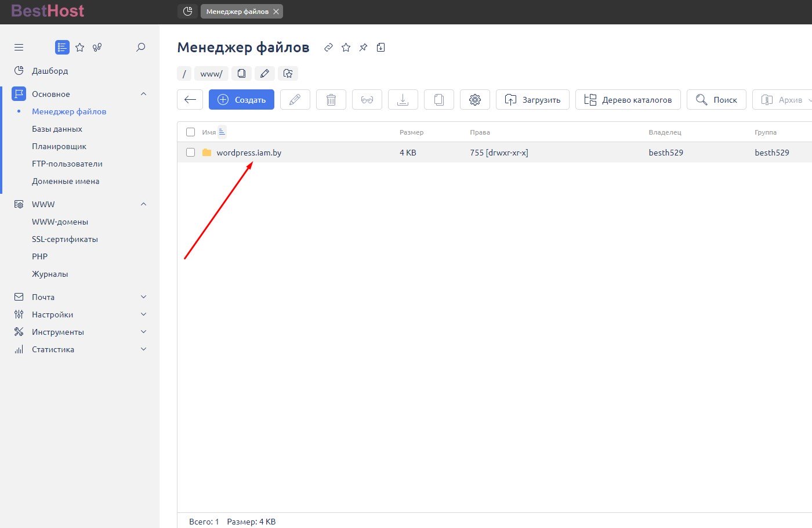Open attributes gear toolbar button
The image size is (812, 528).
coord(475,100)
